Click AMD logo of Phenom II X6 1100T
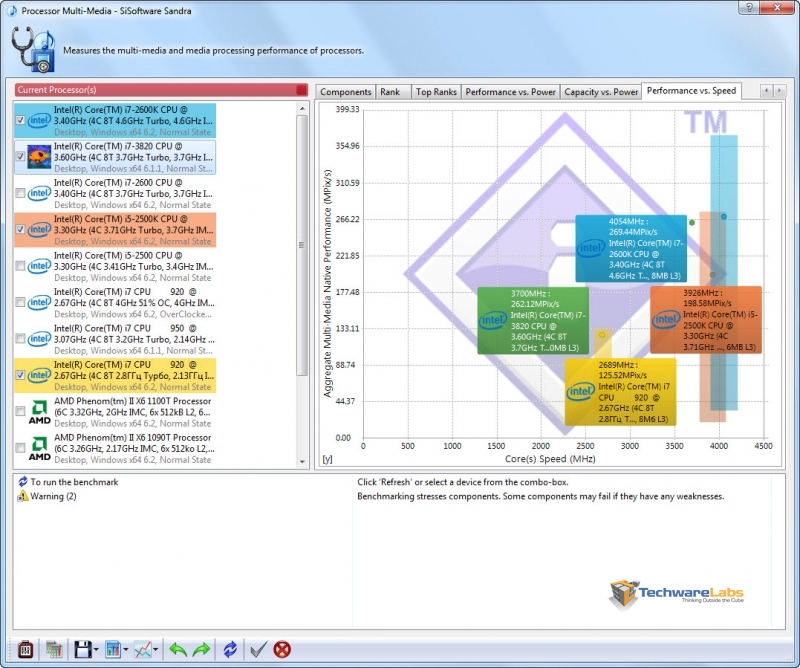The width and height of the screenshot is (800, 668). pos(39,412)
